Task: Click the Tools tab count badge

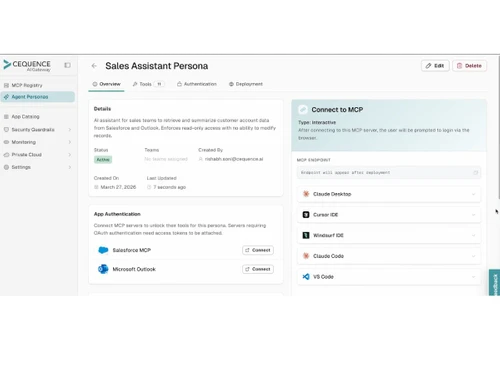Action: pyautogui.click(x=159, y=84)
